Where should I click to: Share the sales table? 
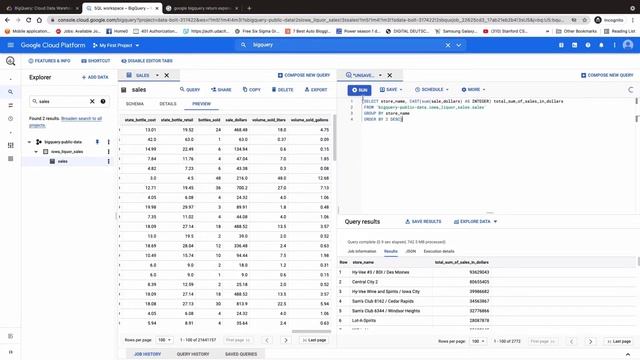[221, 89]
